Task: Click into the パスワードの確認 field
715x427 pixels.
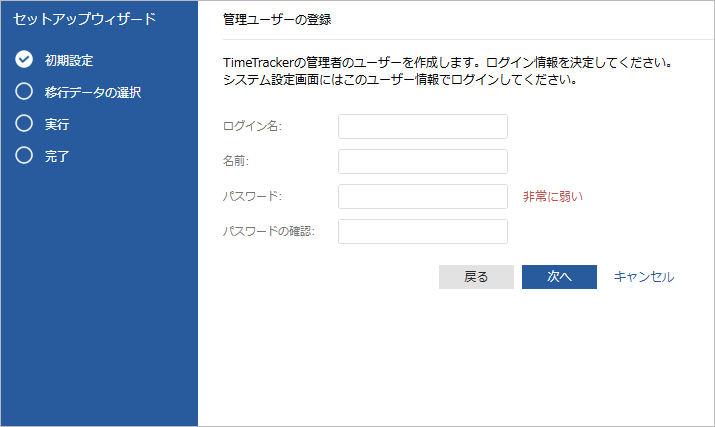Action: [x=423, y=231]
